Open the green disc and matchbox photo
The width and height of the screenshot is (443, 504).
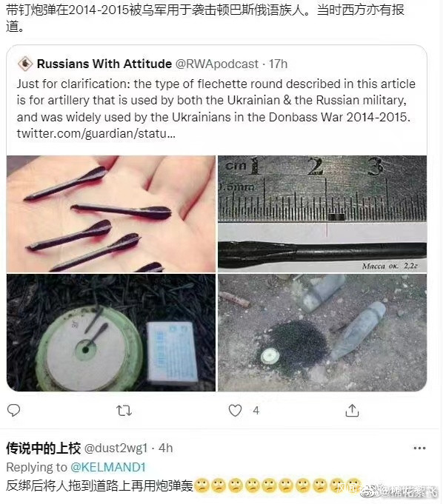(111, 333)
